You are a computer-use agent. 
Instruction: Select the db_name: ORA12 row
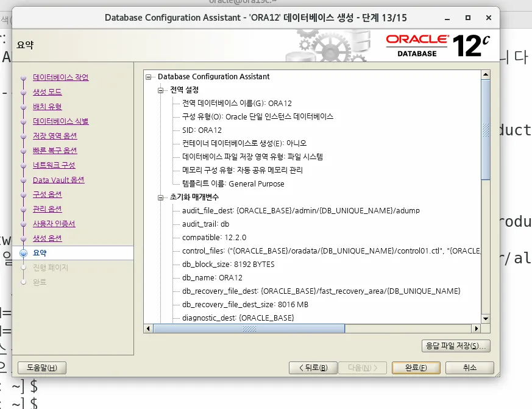(x=212, y=278)
